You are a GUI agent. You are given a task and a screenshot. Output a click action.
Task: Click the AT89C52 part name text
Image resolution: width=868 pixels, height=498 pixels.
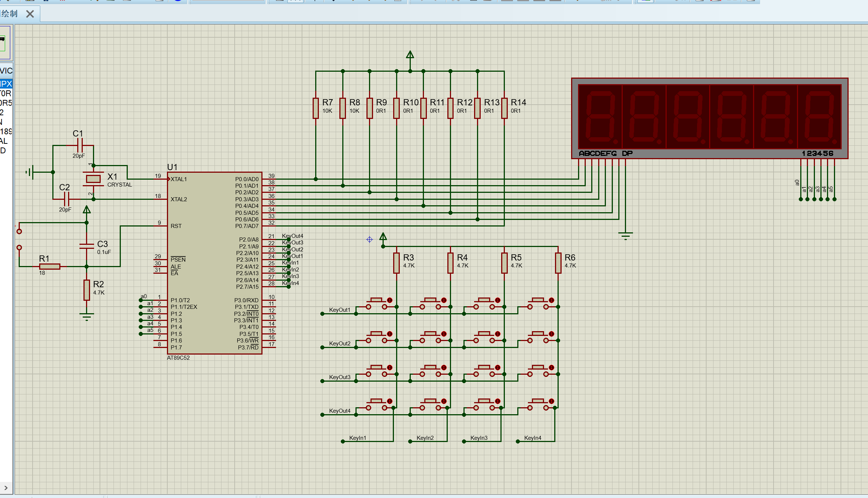click(178, 358)
